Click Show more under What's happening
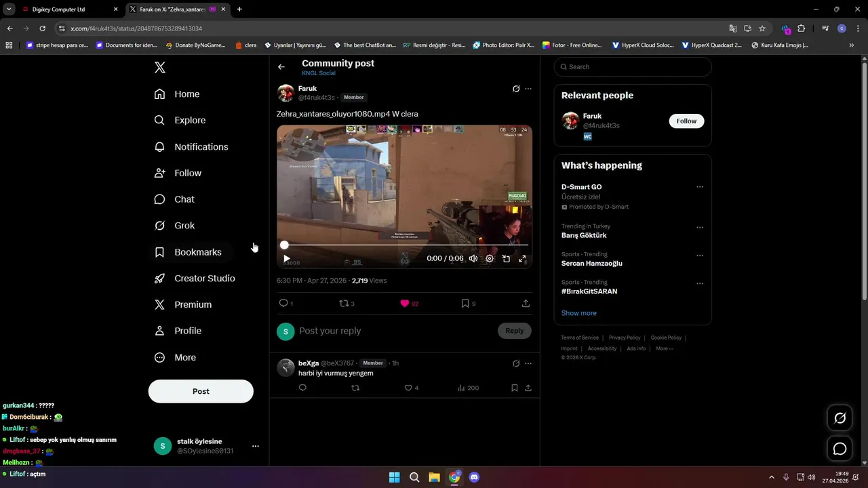The height and width of the screenshot is (488, 868). click(579, 313)
